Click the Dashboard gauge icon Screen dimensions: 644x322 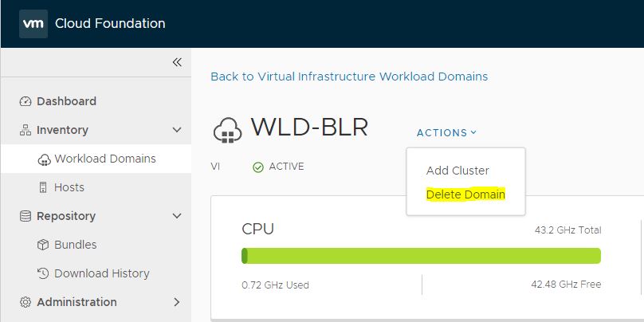26,101
